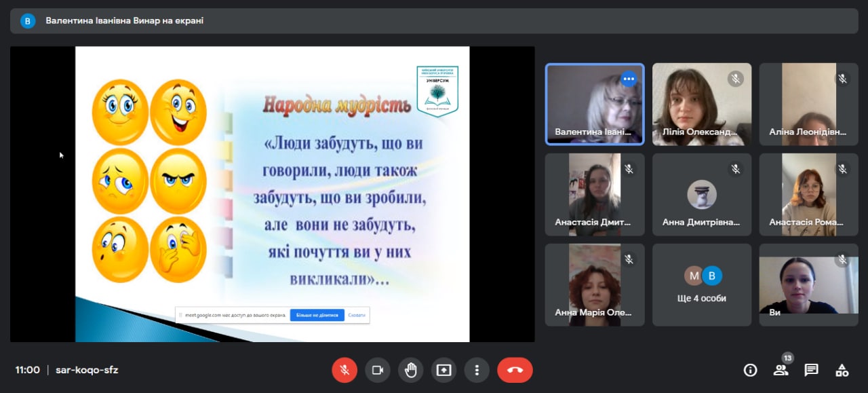Click Народна мудрість slide heading
Screen dimensions: 868x393
pos(337,106)
